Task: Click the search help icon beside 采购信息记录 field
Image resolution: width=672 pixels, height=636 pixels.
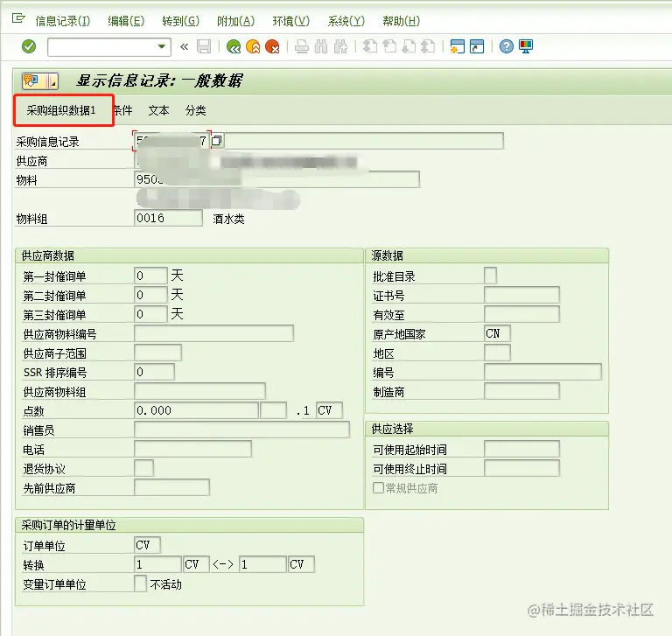Action: pyautogui.click(x=217, y=141)
